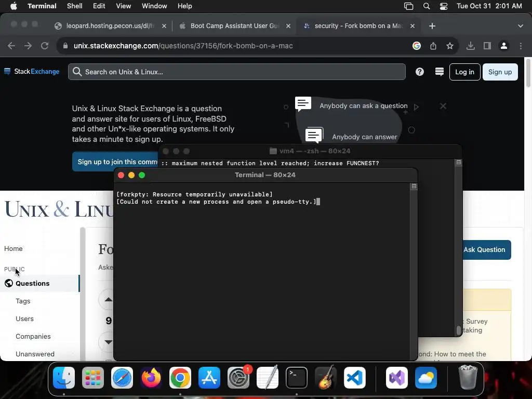Open the Weather app in Dock
The height and width of the screenshot is (399, 532).
click(426, 378)
